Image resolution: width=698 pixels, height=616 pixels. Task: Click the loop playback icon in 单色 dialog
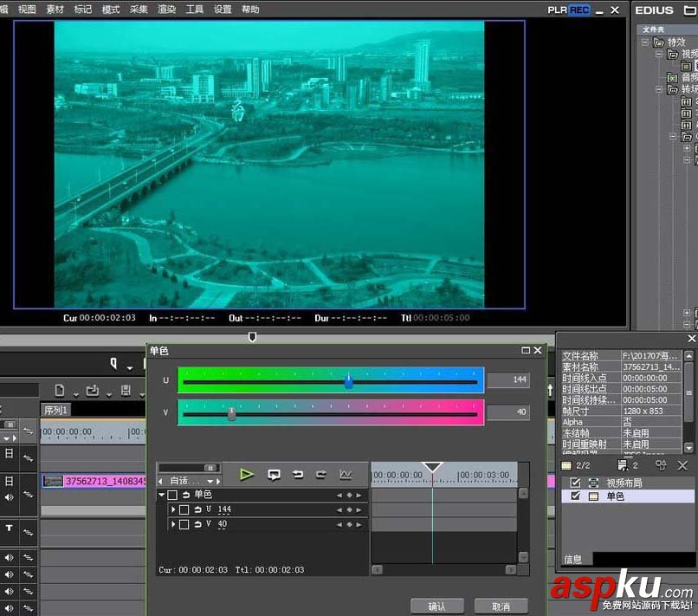click(274, 475)
